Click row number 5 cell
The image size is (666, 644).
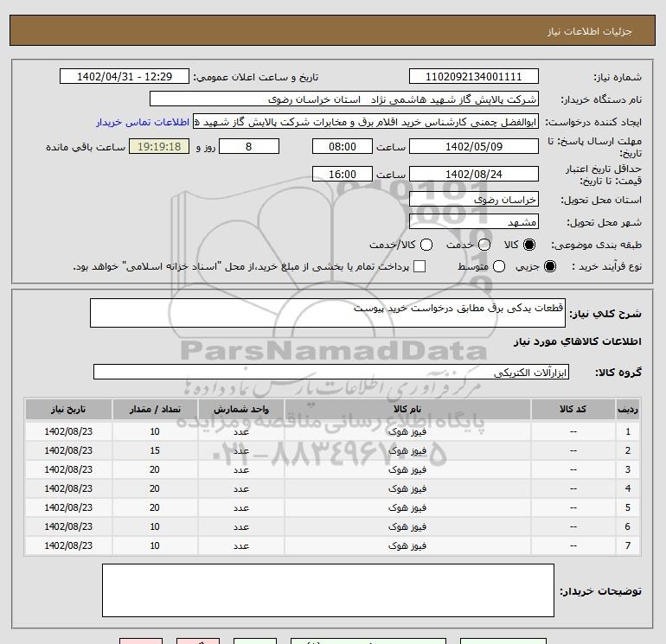[x=628, y=507]
